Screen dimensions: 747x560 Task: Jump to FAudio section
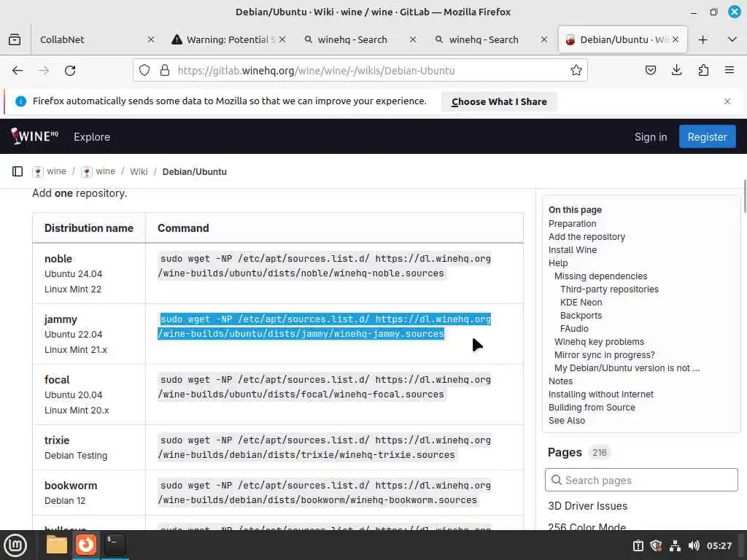click(x=574, y=329)
